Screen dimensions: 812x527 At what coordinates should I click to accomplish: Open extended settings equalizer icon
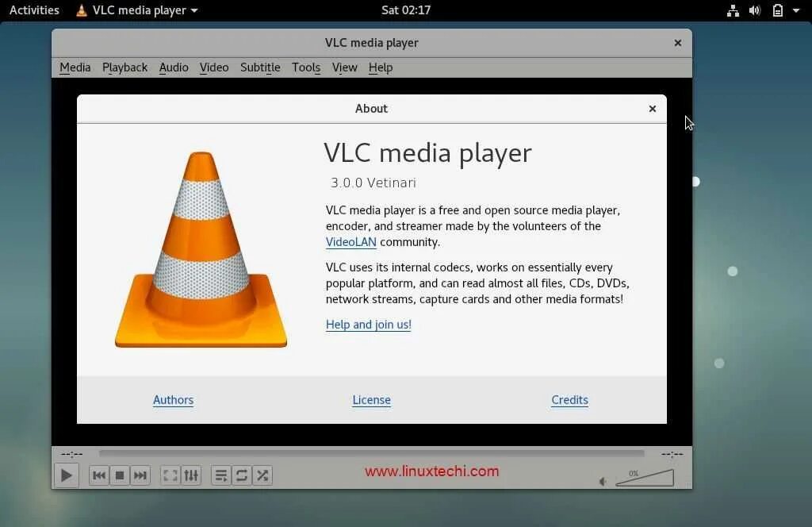(x=191, y=475)
